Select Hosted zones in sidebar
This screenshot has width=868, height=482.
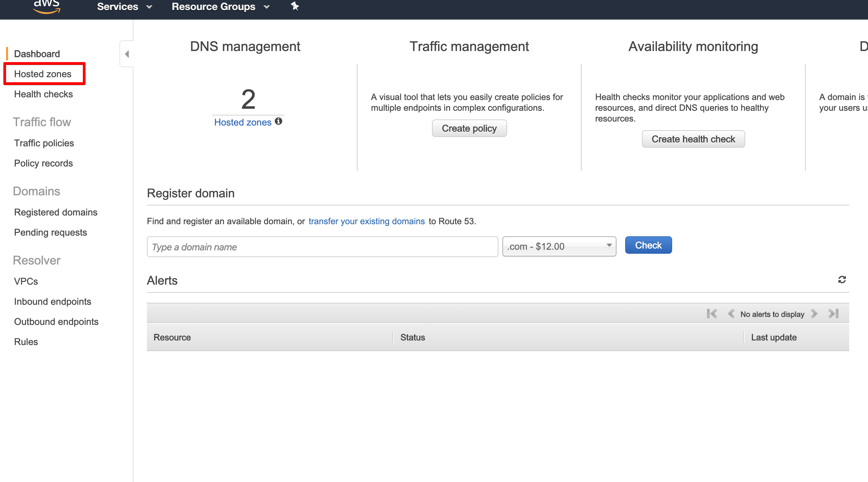tap(43, 74)
